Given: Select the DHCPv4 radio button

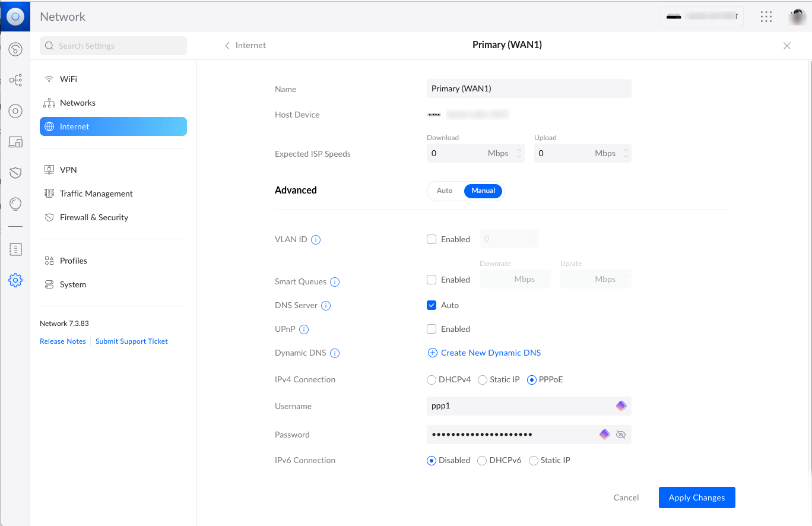Looking at the screenshot, I should click(x=432, y=379).
